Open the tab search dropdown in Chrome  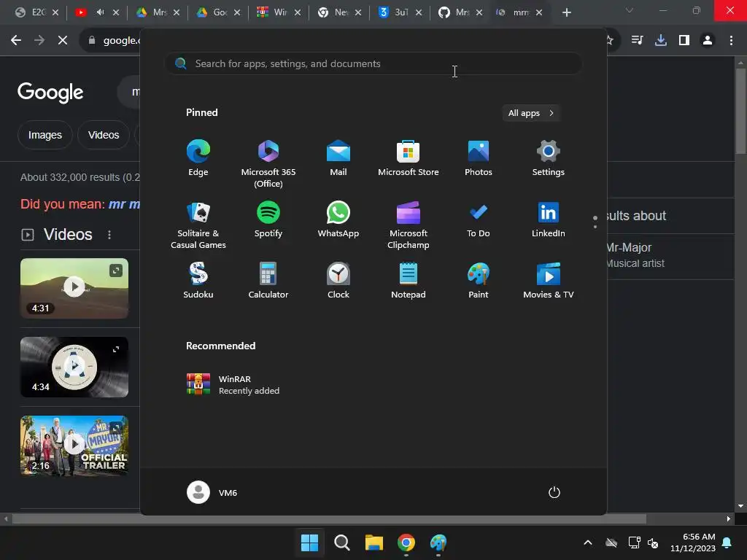[x=630, y=10]
